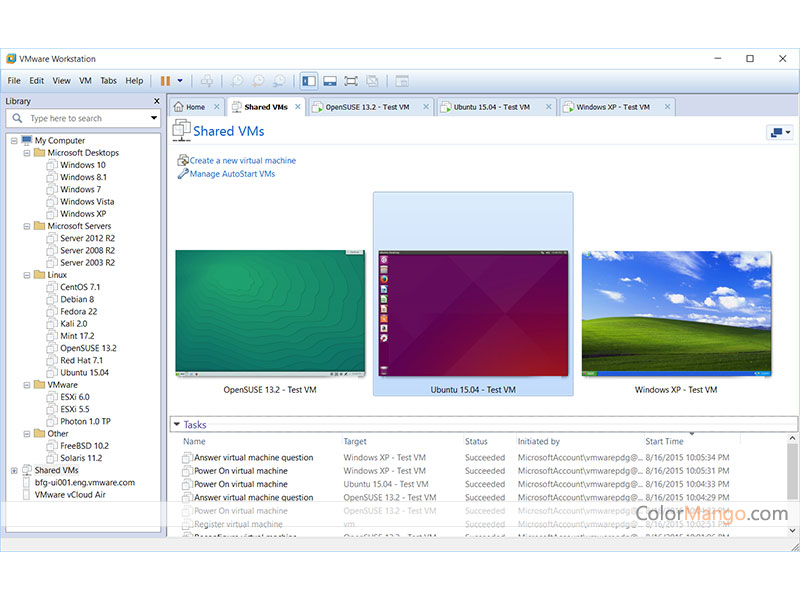The width and height of the screenshot is (800, 600).
Task: Click the Enter Full Screen toolbar icon
Action: point(351,80)
